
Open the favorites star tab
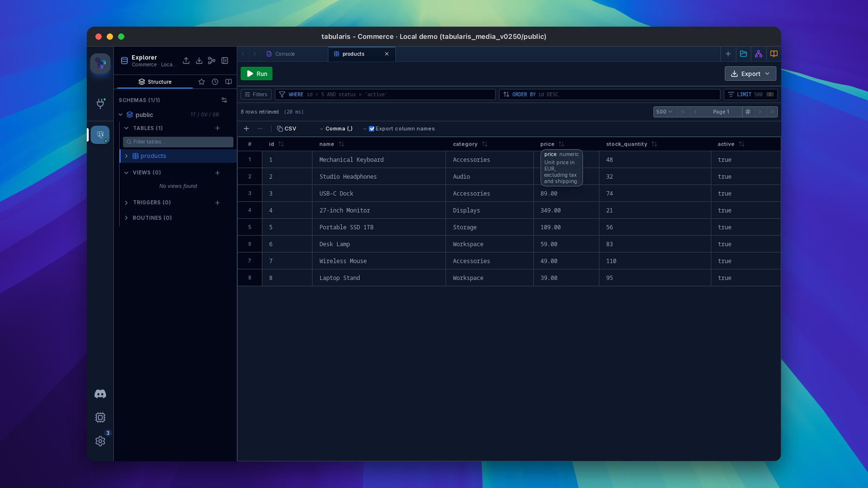click(202, 82)
